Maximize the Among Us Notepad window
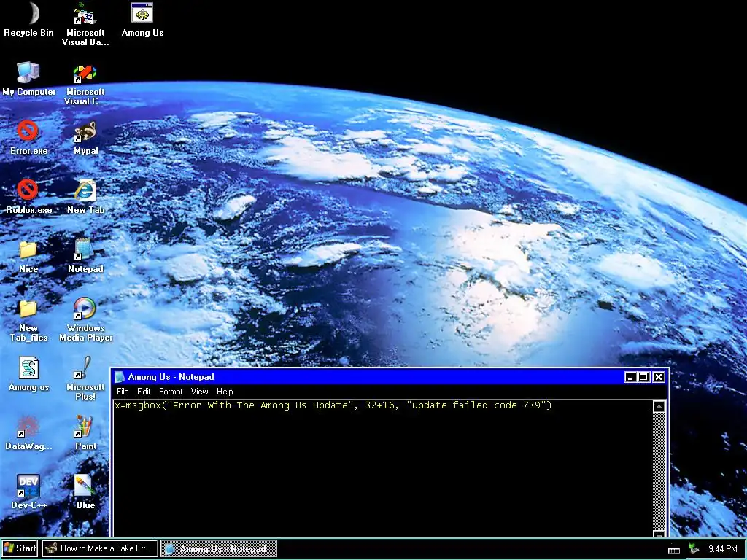 tap(643, 377)
